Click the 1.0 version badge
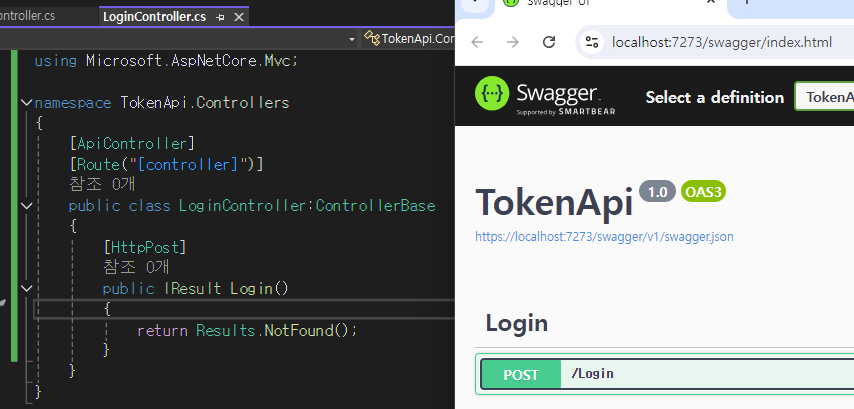The width and height of the screenshot is (854, 409). point(657,192)
